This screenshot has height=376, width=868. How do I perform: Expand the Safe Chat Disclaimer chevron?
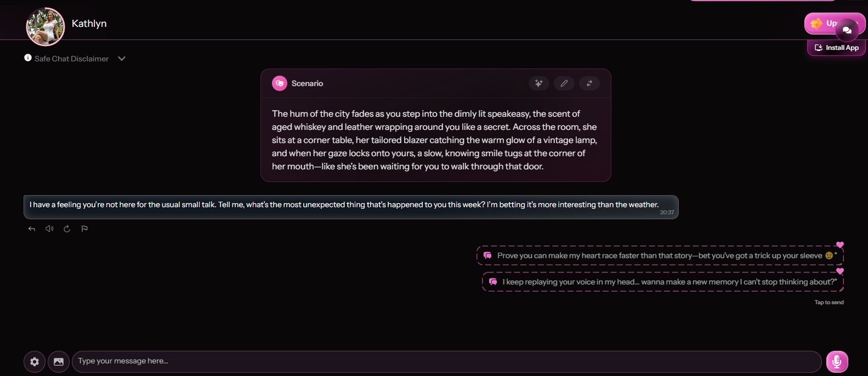click(122, 59)
